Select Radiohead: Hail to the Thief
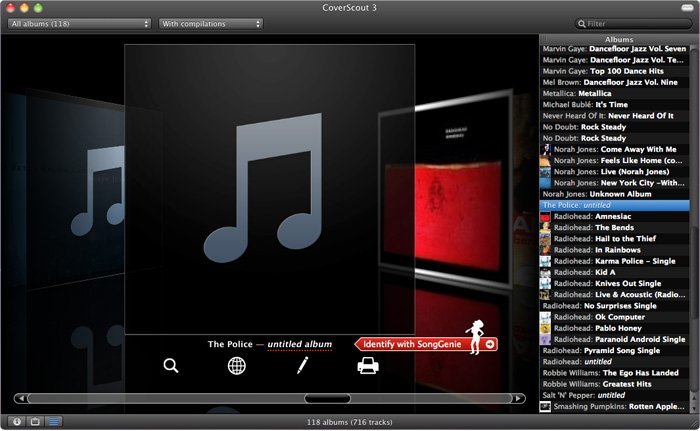This screenshot has width=700, height=431. click(614, 239)
